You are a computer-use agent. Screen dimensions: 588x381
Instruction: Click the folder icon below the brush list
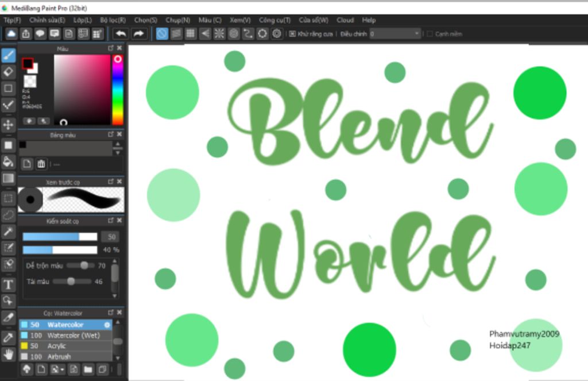pos(88,370)
